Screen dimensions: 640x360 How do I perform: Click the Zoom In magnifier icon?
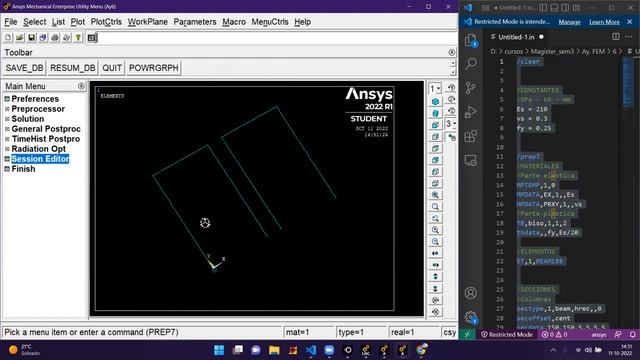pos(435,230)
